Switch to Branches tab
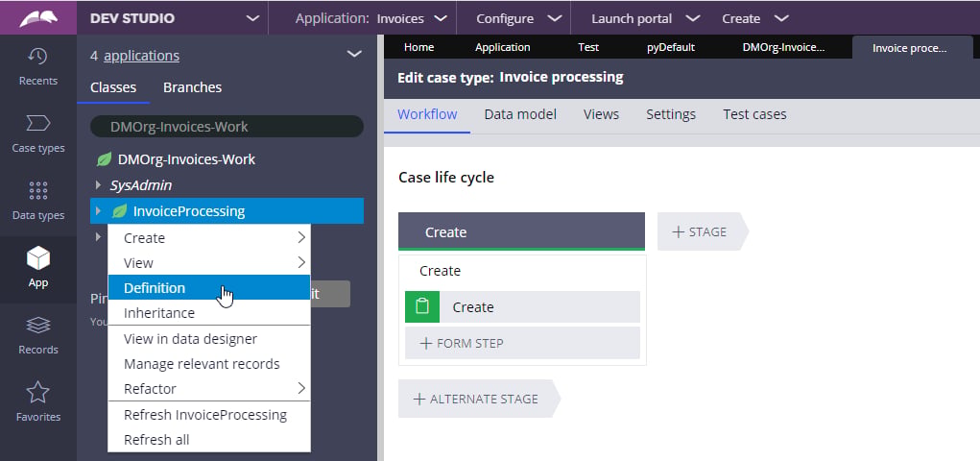 [193, 87]
